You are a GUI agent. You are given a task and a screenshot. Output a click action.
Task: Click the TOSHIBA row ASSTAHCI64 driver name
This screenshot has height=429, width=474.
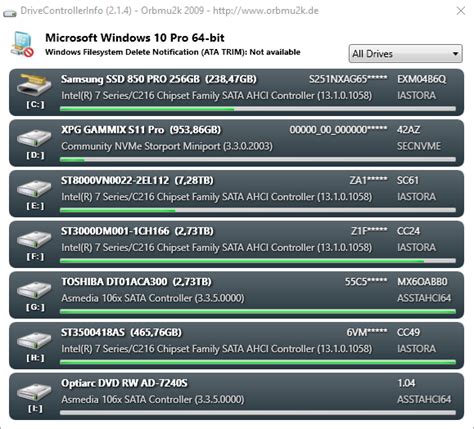click(424, 298)
